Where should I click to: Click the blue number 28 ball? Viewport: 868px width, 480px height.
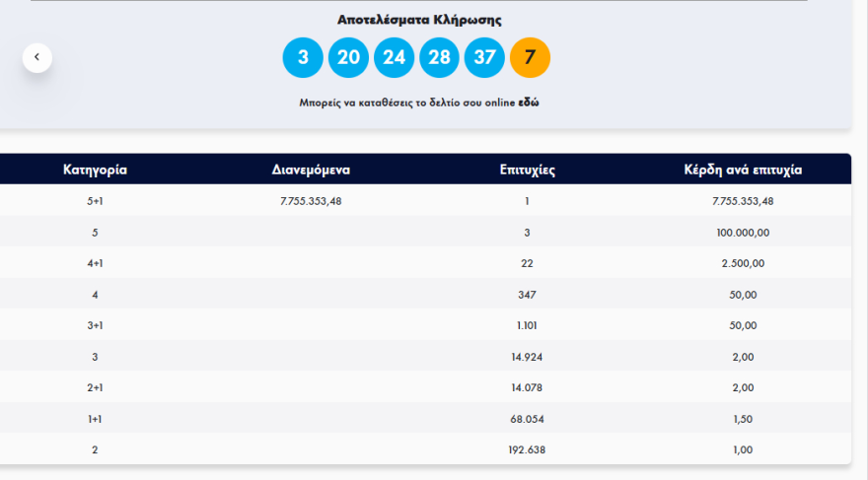pos(439,57)
